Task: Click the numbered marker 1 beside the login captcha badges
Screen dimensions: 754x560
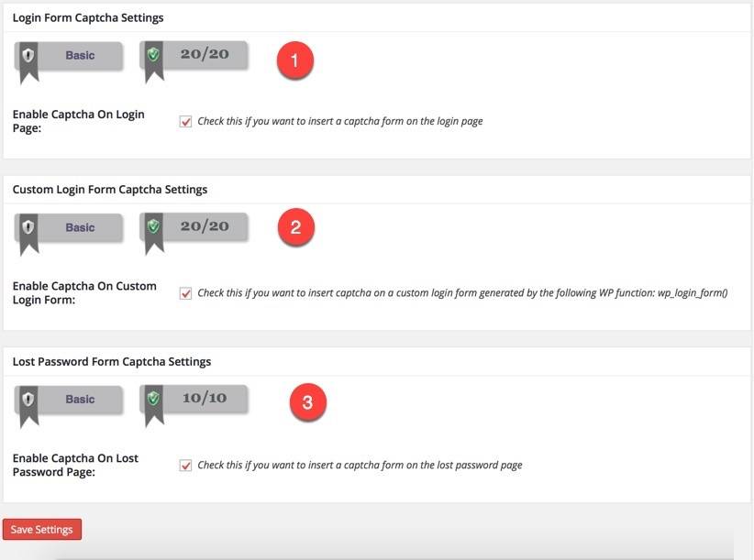Action: coord(294,61)
